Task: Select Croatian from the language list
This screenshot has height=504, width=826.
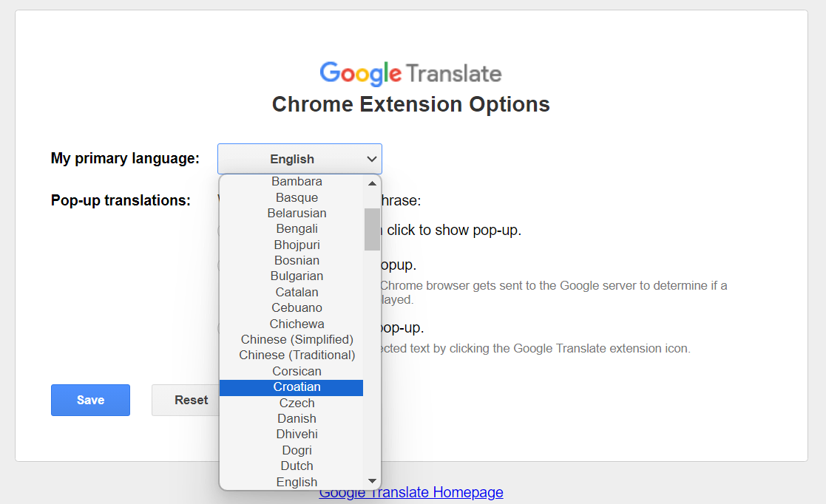Action: click(x=297, y=387)
